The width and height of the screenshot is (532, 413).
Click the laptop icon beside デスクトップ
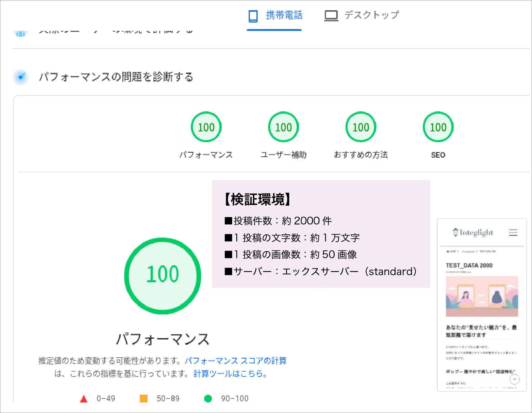pos(331,15)
